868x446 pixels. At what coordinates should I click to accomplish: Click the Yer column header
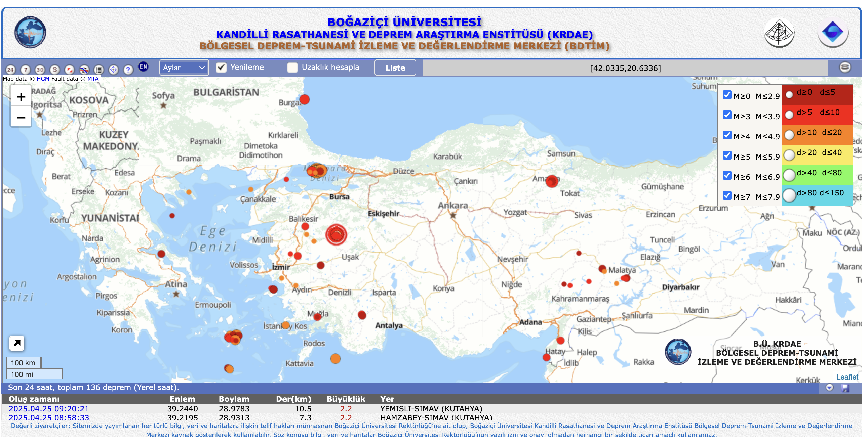387,399
